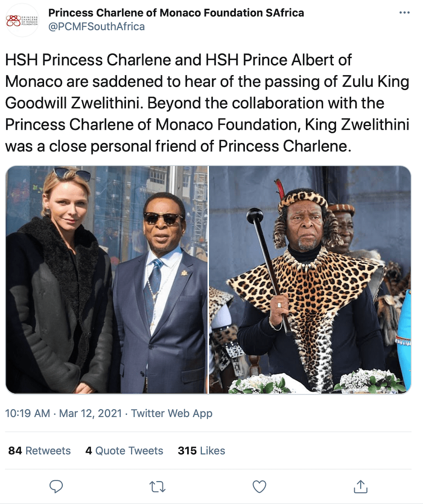The image size is (423, 504).
Task: Click the Twitter Web App source label
Action: point(172,413)
